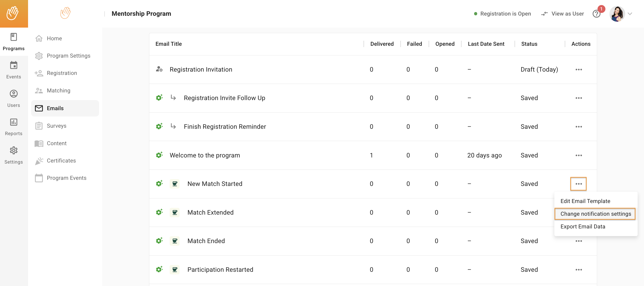
Task: Open the actions menu for Match Ended
Action: coord(579,241)
